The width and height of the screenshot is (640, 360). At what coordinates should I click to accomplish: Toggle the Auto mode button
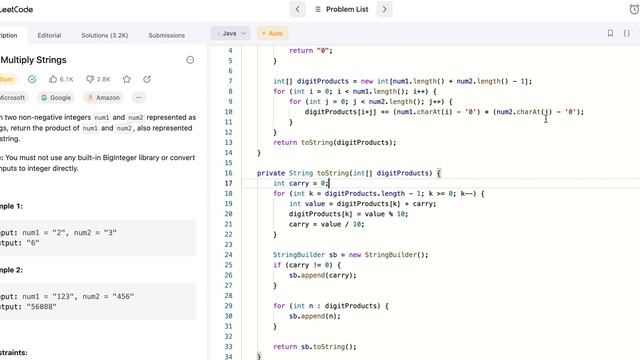[272, 33]
